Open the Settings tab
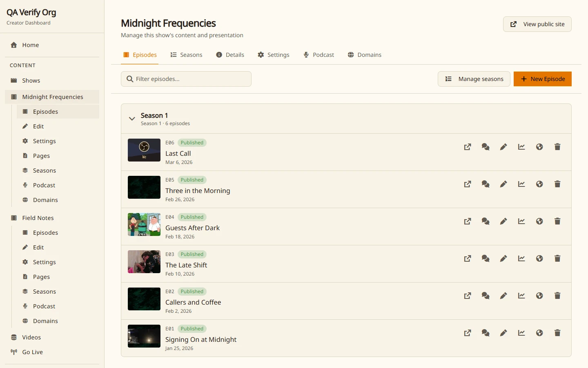Image resolution: width=588 pixels, height=368 pixels. 273,55
